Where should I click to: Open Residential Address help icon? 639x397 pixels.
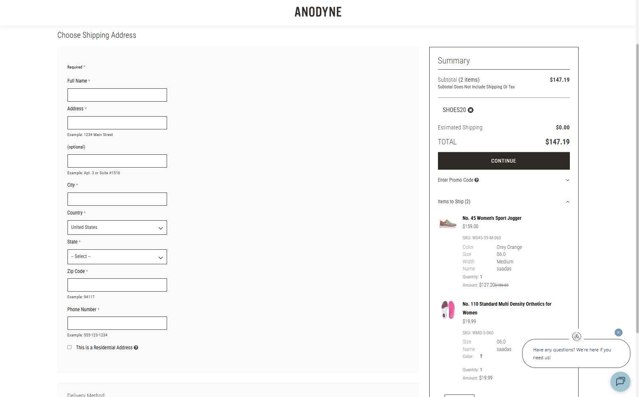[136, 348]
